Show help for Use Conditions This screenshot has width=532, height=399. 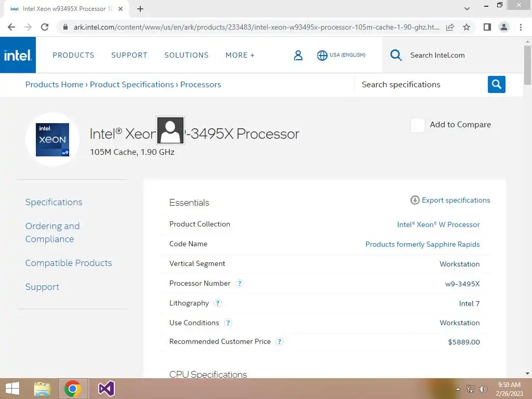tap(228, 323)
